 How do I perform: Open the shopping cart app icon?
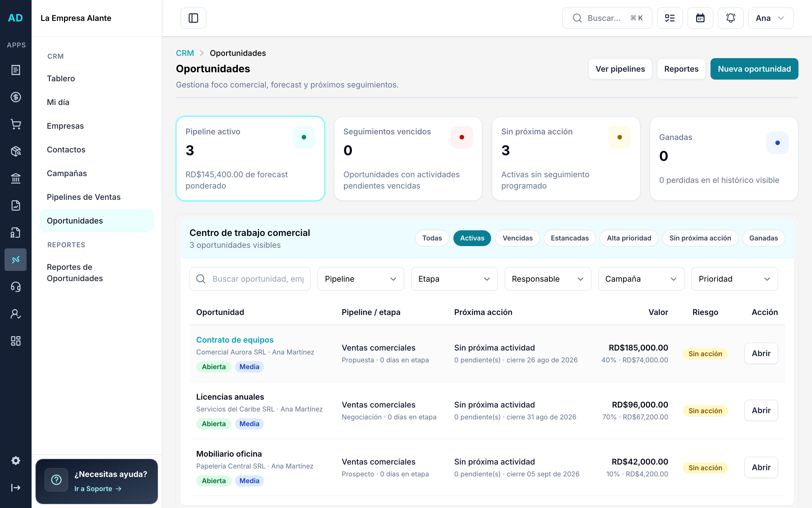(16, 124)
